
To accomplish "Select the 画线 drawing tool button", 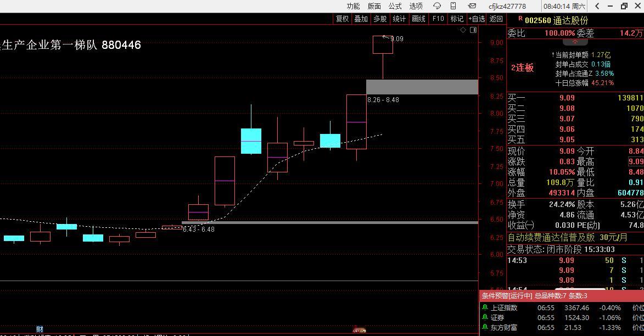I will [418, 19].
